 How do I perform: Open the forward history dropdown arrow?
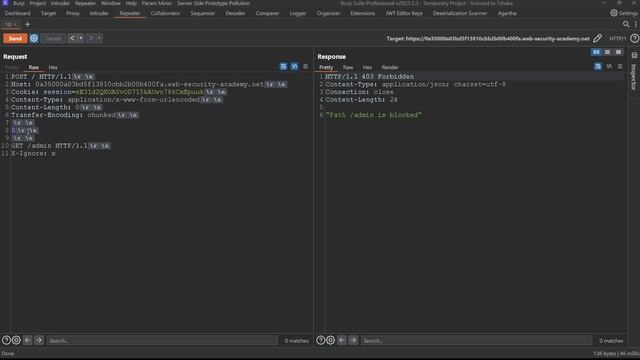tap(99, 38)
